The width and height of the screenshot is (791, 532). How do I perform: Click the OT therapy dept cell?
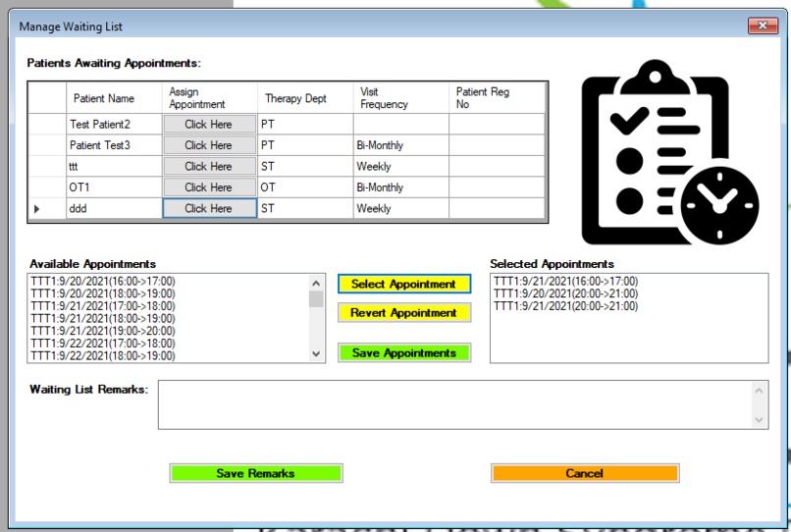click(x=305, y=187)
